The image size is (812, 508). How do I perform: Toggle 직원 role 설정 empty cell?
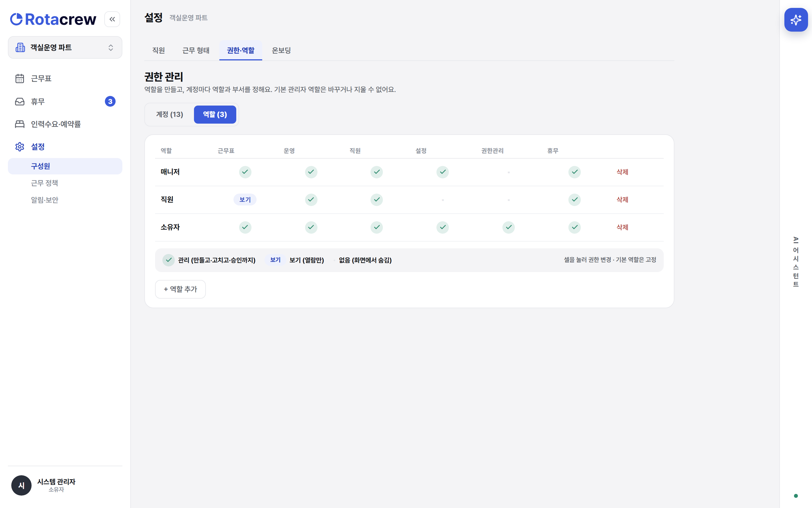coord(443,200)
